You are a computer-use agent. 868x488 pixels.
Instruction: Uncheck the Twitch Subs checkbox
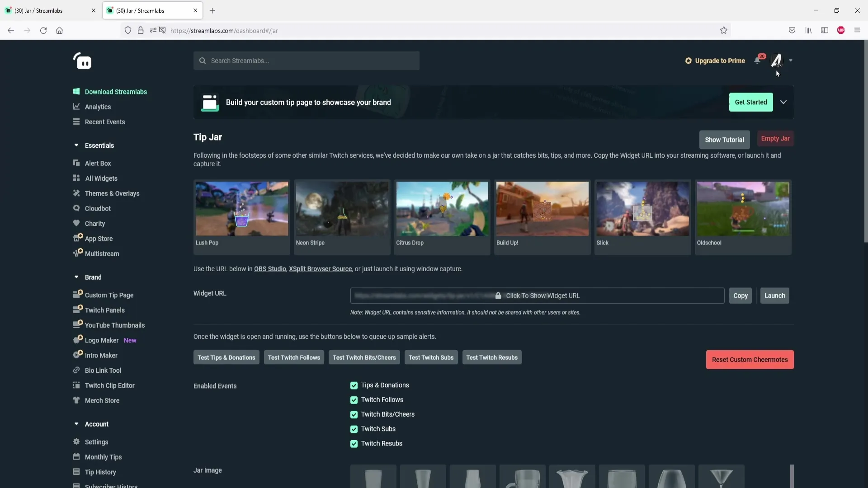pos(354,429)
